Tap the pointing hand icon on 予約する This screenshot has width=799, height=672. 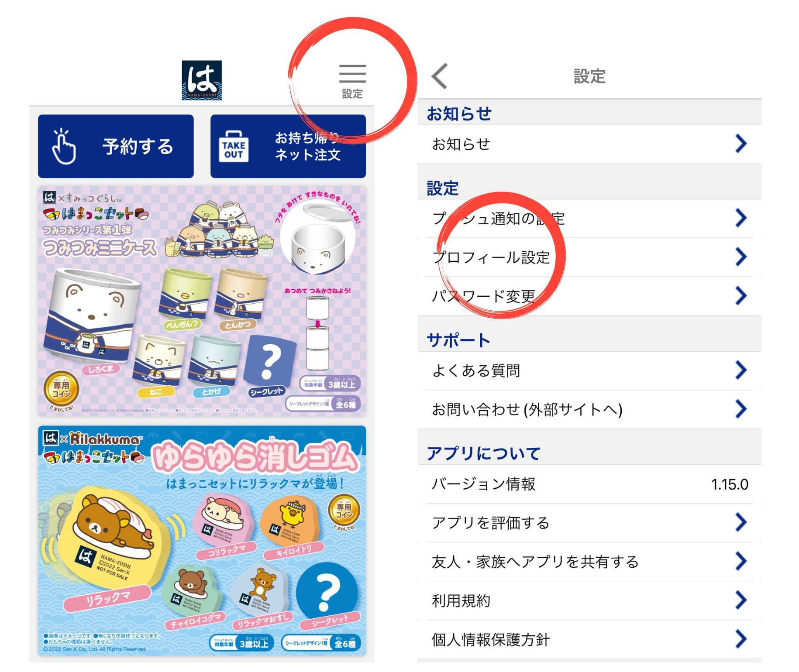[64, 147]
